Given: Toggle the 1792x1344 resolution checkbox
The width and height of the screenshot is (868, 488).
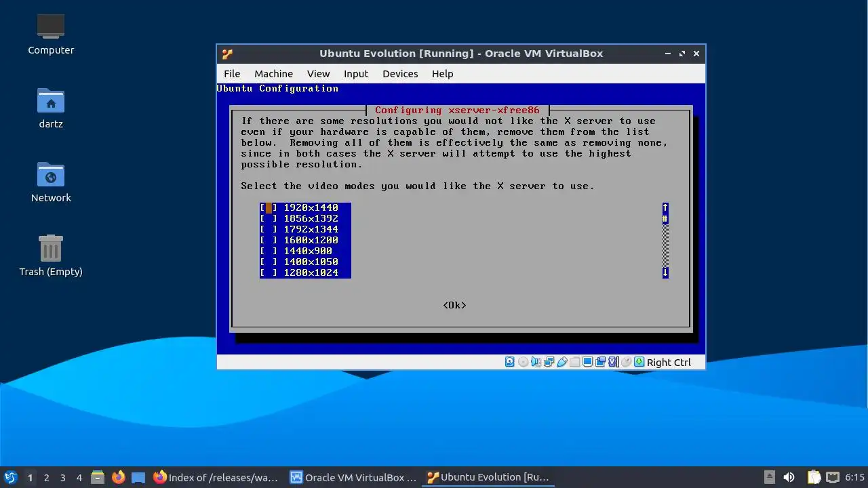Looking at the screenshot, I should pyautogui.click(x=269, y=229).
